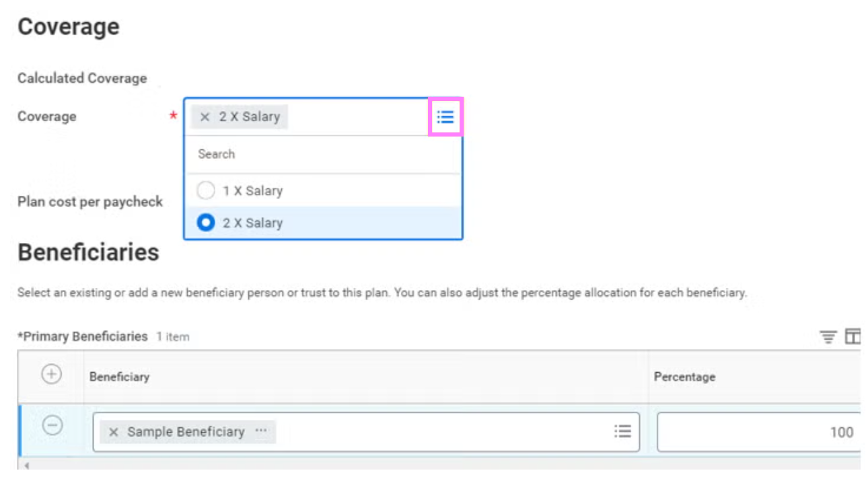This screenshot has height=481, width=868.
Task: Open related actions ellipsis for Sample Beneficiary
Action: [x=261, y=431]
